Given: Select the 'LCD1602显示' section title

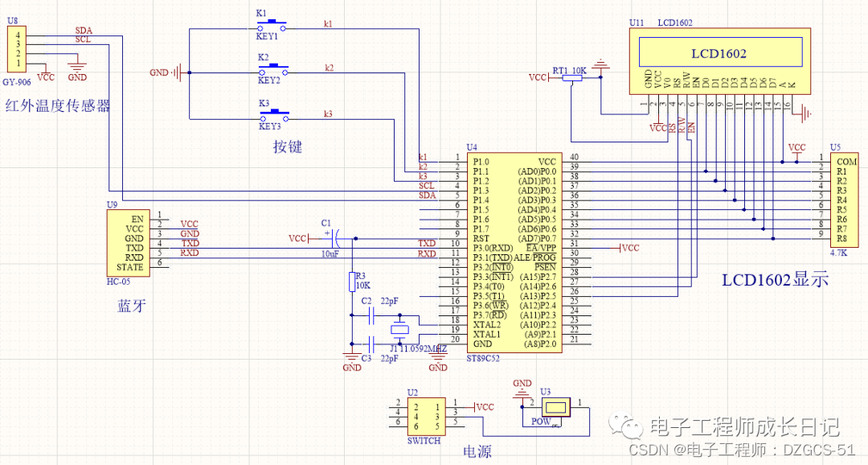Looking at the screenshot, I should [775, 279].
